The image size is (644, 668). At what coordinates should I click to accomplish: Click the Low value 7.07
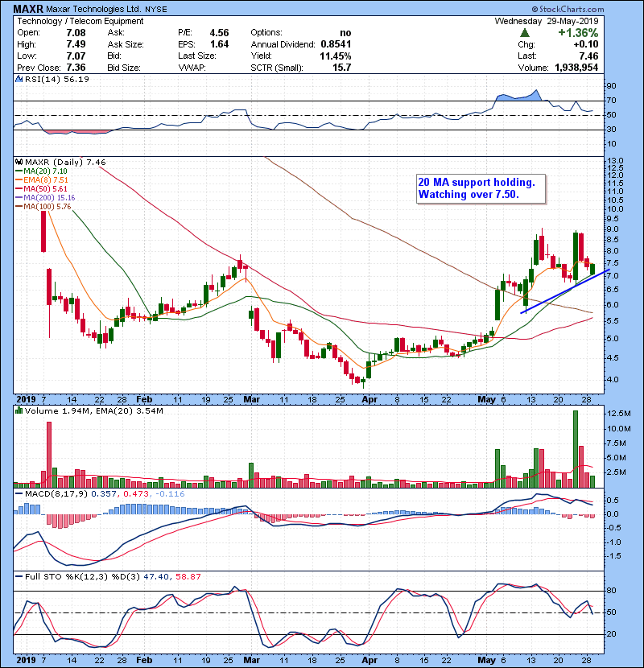point(76,56)
